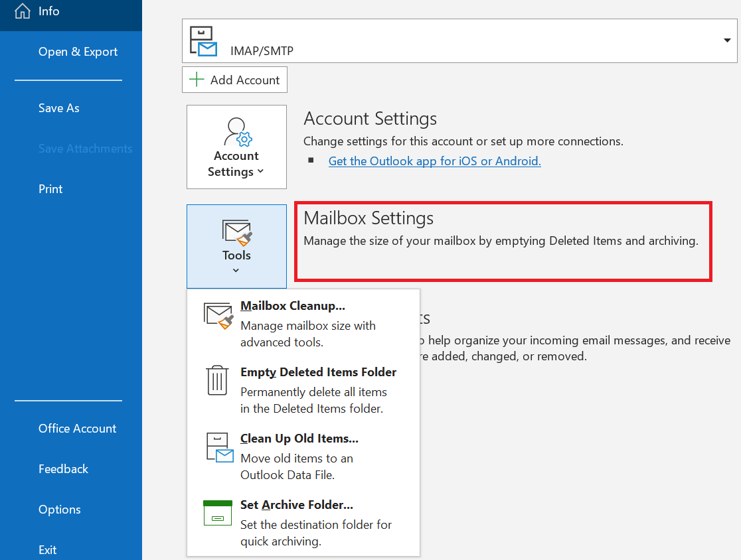The height and width of the screenshot is (560, 741).
Task: Open the Open & Export page
Action: coord(78,52)
